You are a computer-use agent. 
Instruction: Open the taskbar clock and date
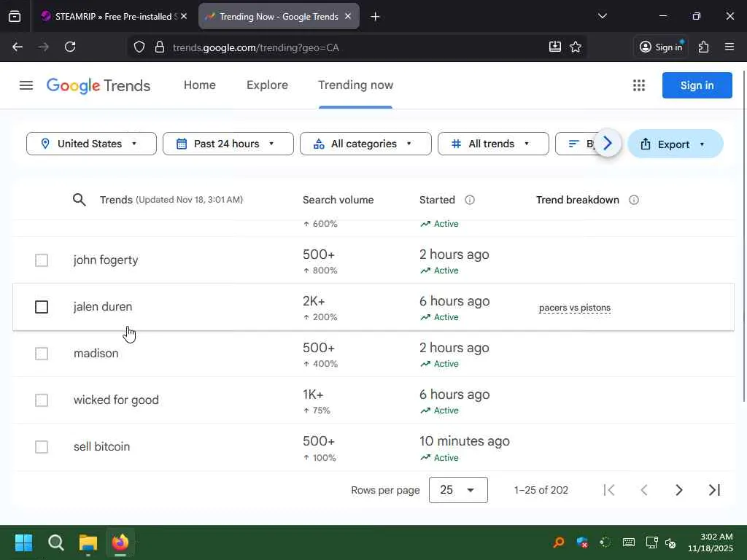pos(711,542)
